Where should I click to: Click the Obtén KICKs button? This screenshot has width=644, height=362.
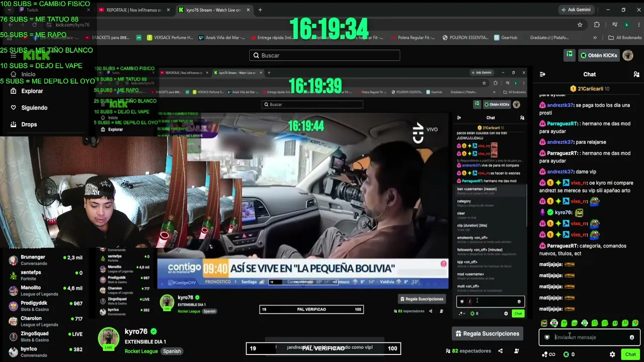click(599, 55)
